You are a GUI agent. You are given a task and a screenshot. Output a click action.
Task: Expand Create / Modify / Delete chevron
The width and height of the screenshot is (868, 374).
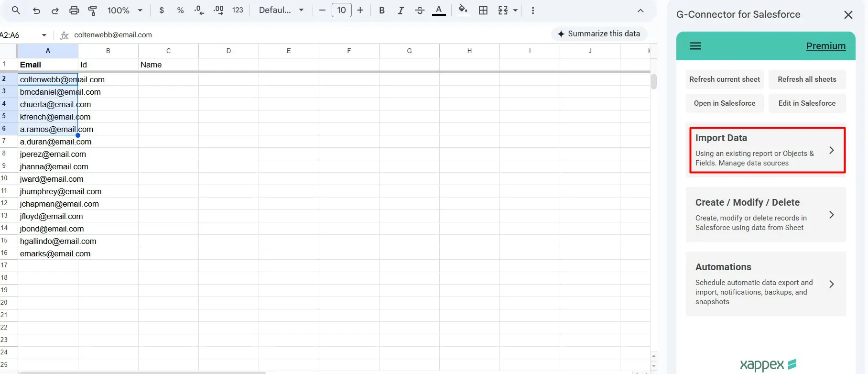(832, 215)
